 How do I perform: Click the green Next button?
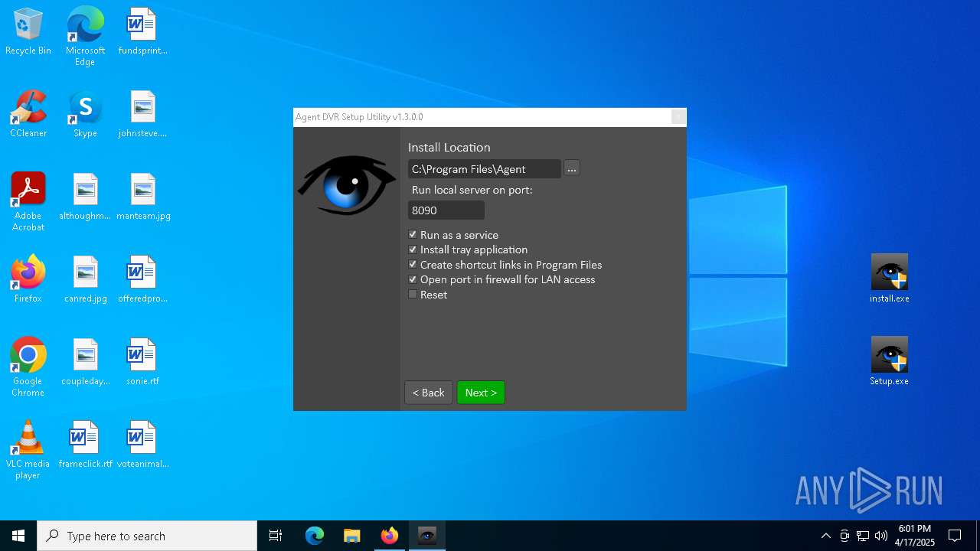click(481, 393)
